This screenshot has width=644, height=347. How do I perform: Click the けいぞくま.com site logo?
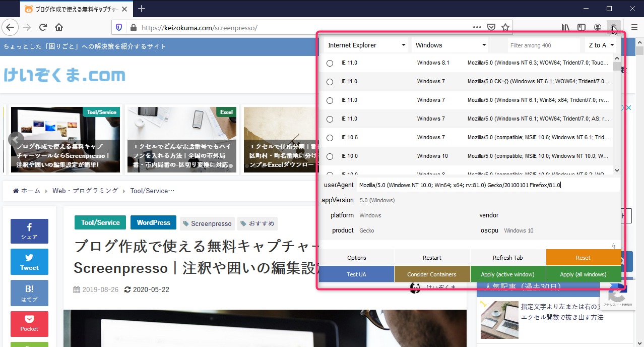(x=65, y=75)
